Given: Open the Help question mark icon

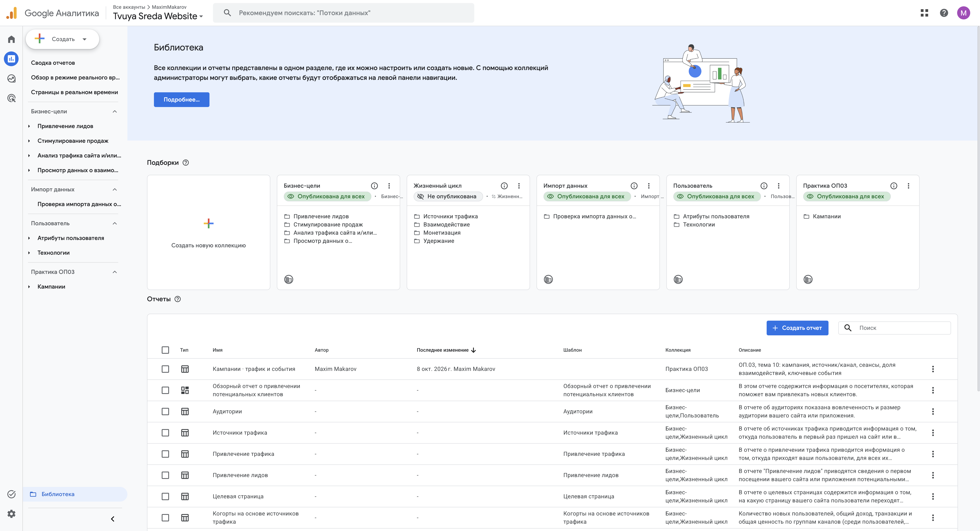Looking at the screenshot, I should (x=944, y=13).
